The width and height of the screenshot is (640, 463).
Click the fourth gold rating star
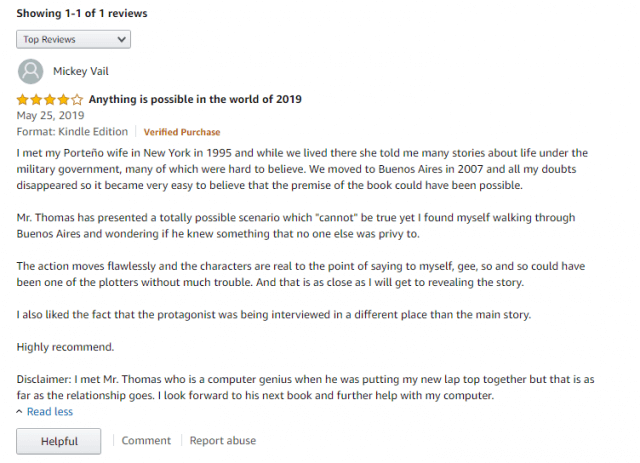pyautogui.click(x=63, y=99)
